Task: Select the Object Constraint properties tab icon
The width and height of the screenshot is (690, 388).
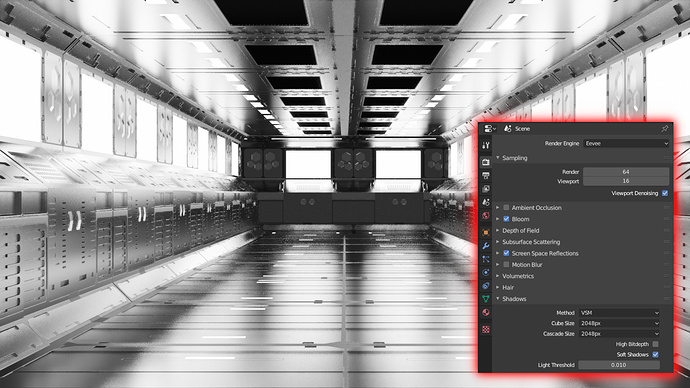Action: point(486,286)
